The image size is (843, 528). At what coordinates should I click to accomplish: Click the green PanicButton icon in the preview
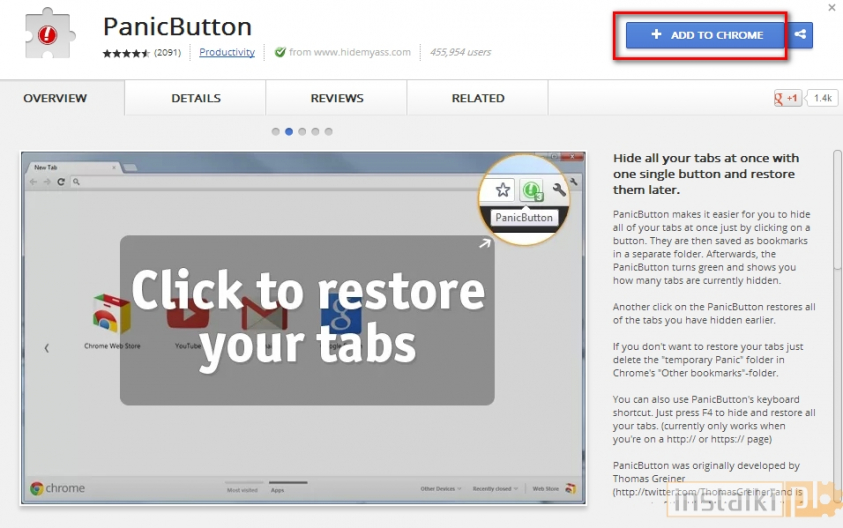(x=532, y=189)
